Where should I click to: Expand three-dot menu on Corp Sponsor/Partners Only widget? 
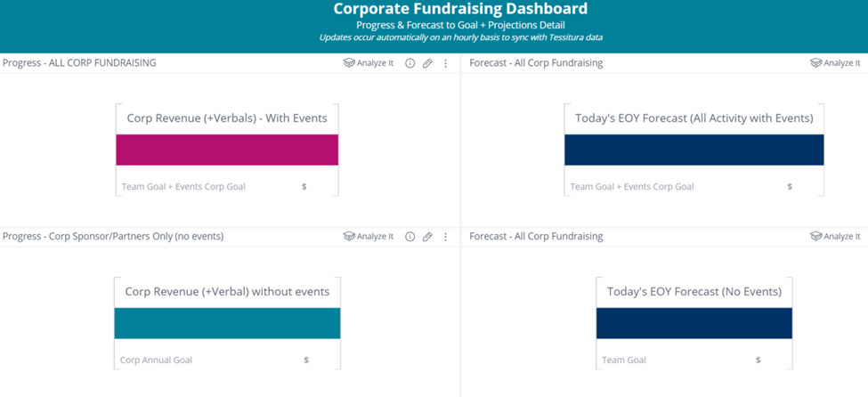(446, 237)
